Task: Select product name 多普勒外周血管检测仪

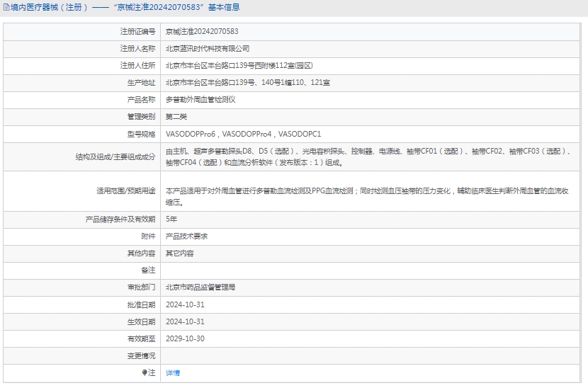Action: [200, 100]
